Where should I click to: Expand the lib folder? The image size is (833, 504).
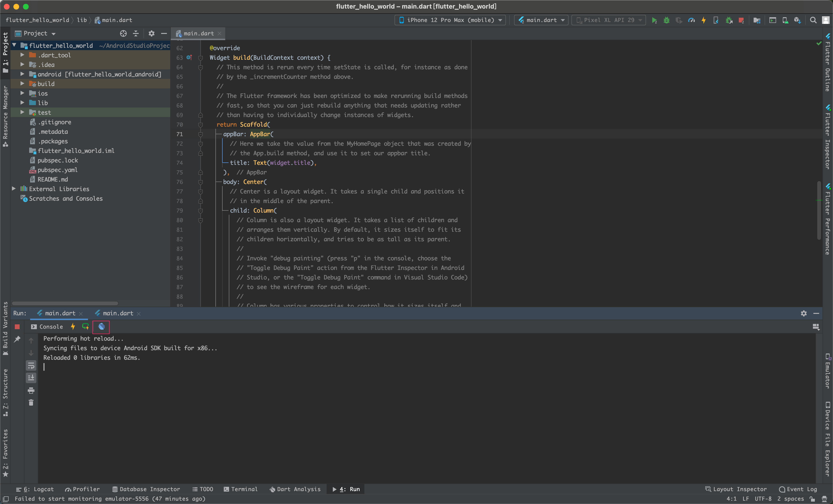(22, 102)
